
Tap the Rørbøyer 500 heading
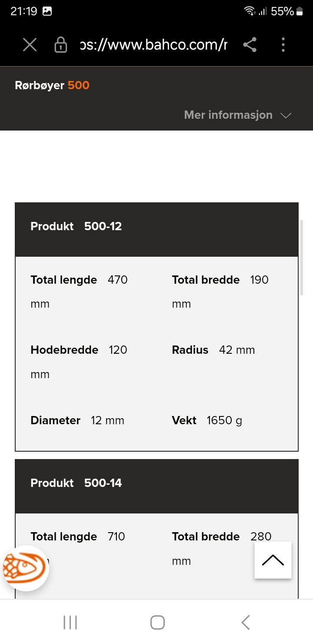52,85
